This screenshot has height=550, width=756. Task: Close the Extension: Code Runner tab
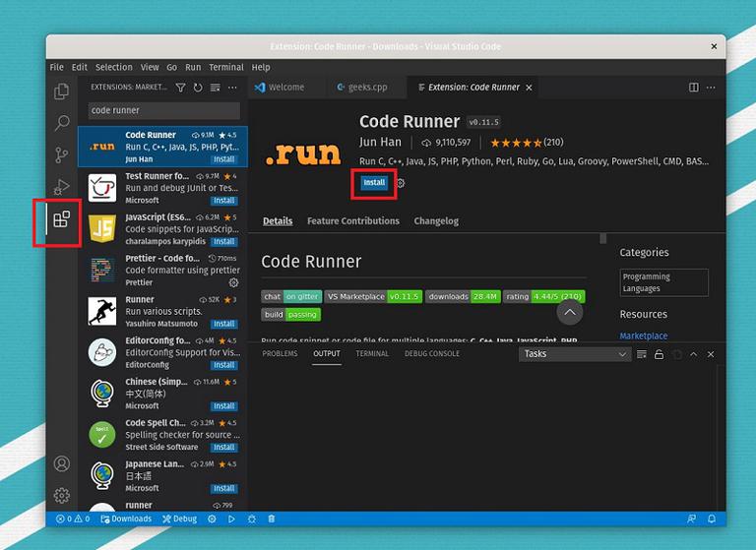point(529,88)
